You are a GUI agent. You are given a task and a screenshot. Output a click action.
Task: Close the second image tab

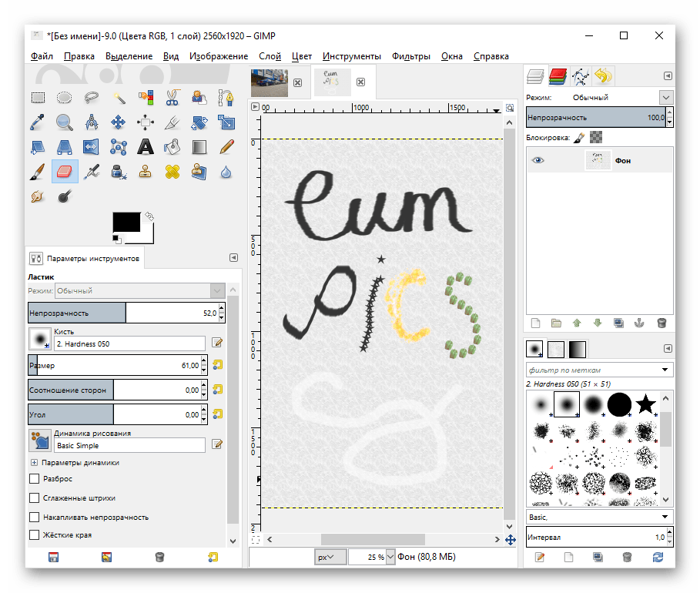(x=360, y=82)
